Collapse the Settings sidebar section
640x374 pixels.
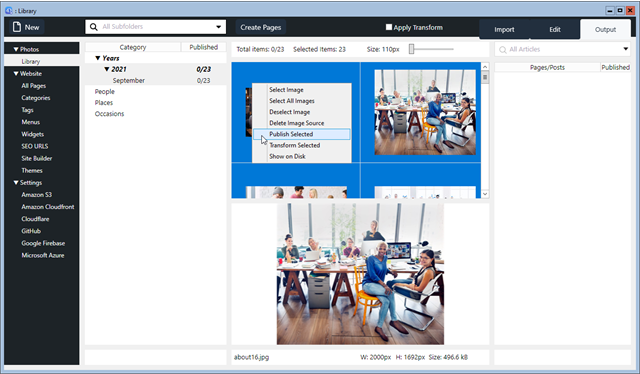pos(16,183)
